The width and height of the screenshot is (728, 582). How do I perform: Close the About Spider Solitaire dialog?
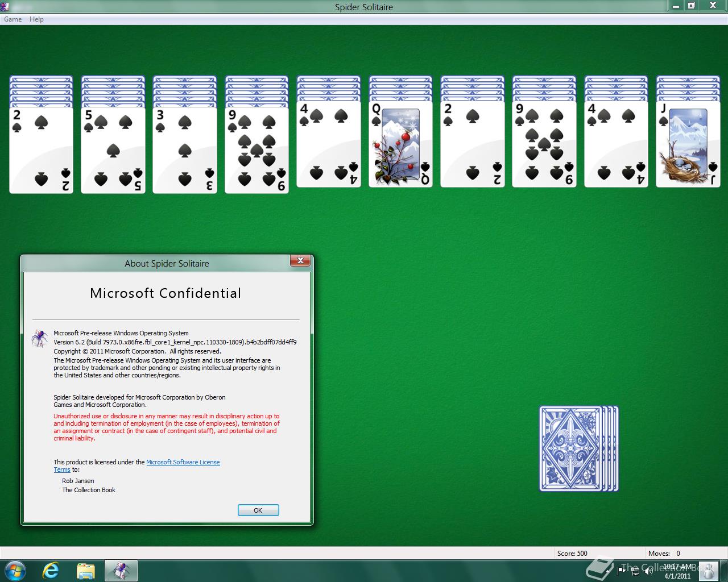click(300, 261)
